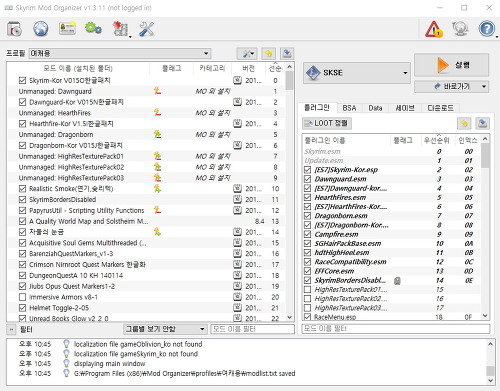
Task: Click the create backup icon above mod list
Action: [287, 53]
